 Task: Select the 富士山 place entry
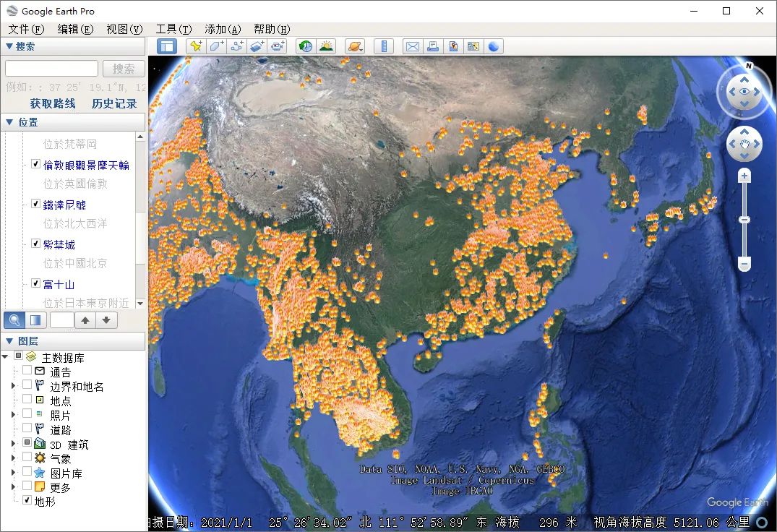[59, 284]
